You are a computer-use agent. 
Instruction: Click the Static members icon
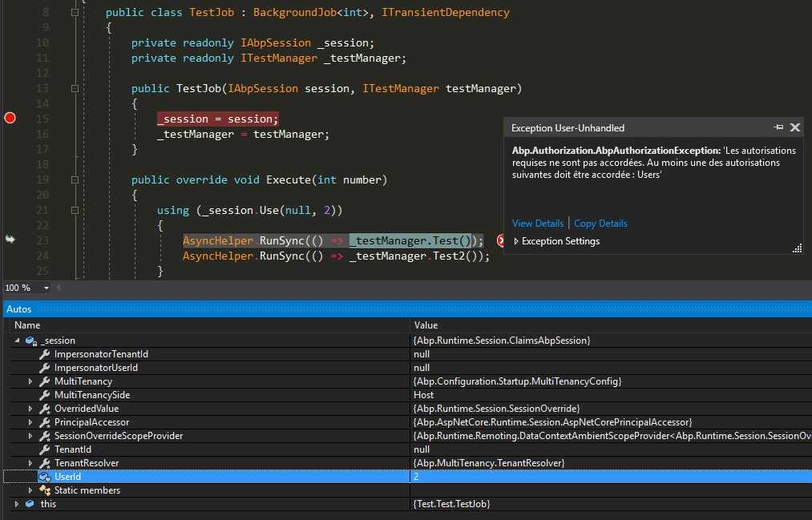click(x=43, y=490)
